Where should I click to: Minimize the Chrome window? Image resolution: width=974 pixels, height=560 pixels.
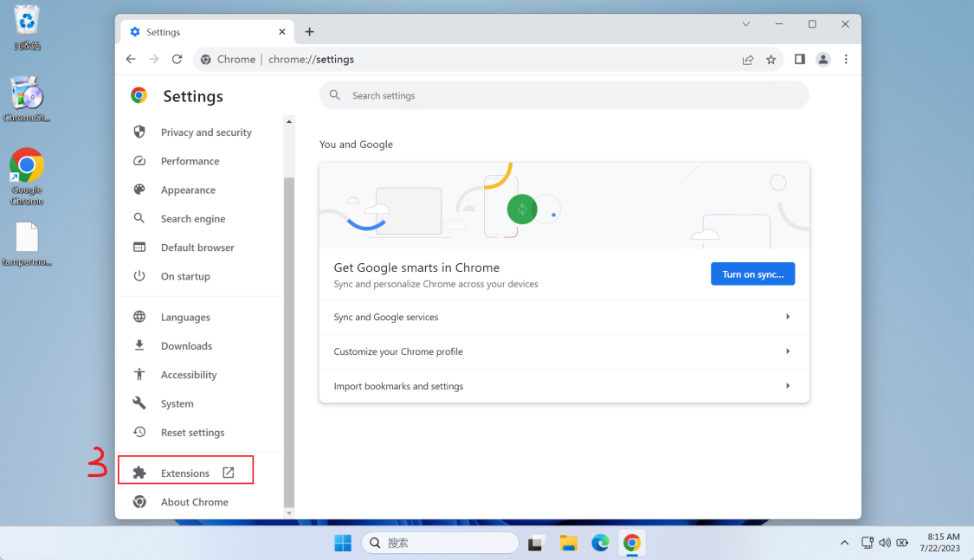tap(779, 24)
